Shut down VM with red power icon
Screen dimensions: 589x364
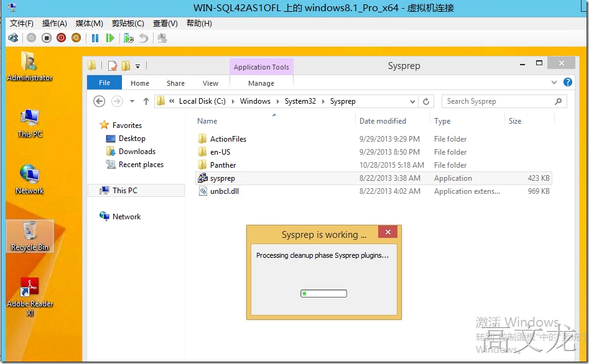[61, 38]
